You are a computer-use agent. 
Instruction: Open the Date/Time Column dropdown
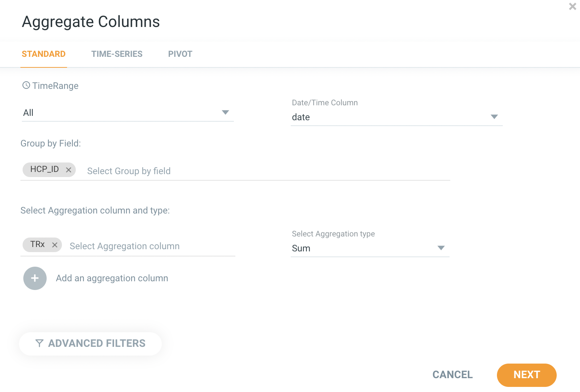(x=494, y=117)
